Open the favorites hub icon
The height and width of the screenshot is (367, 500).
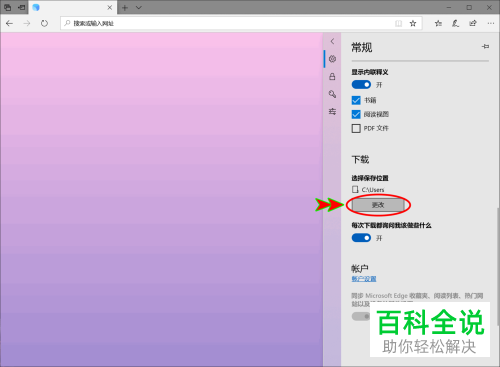tap(438, 23)
